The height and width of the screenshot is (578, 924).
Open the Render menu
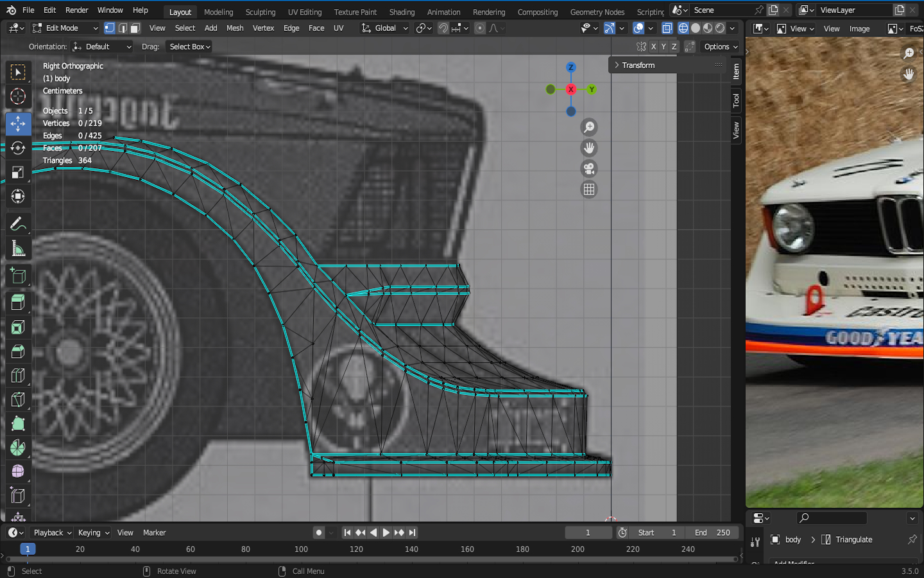(76, 10)
